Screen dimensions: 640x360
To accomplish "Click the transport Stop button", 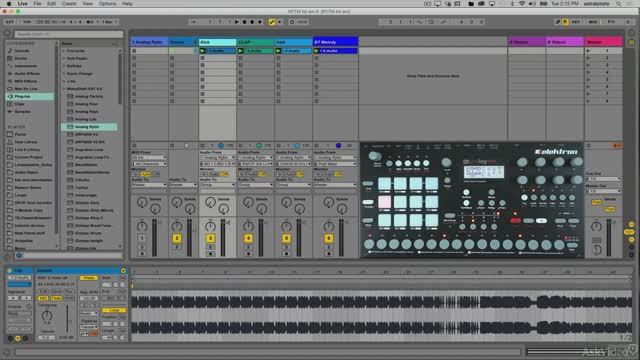I will (x=244, y=22).
